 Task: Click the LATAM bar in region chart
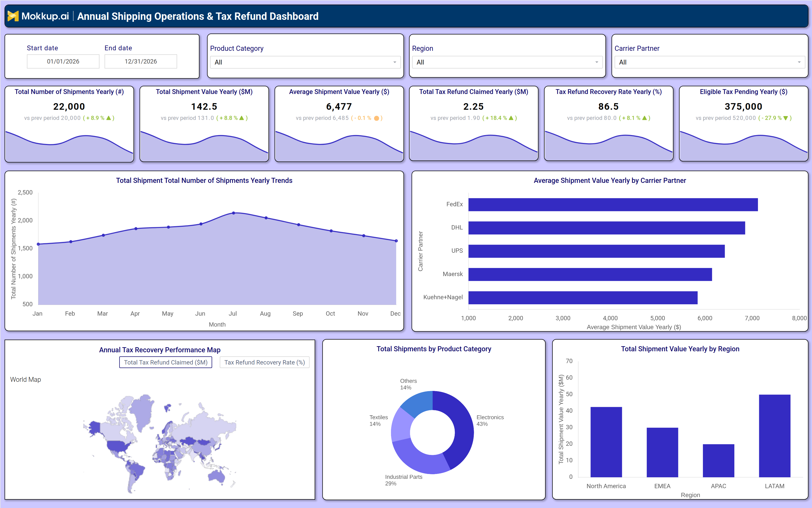pos(774,436)
